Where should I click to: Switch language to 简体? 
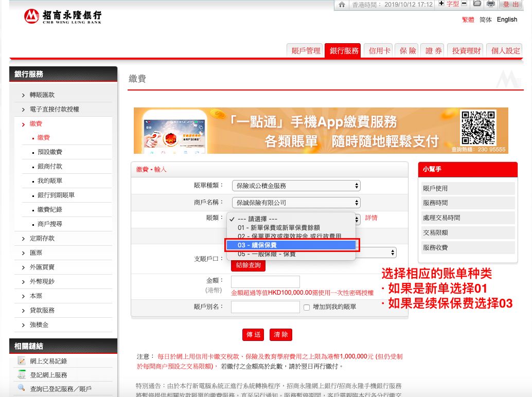[x=486, y=20]
